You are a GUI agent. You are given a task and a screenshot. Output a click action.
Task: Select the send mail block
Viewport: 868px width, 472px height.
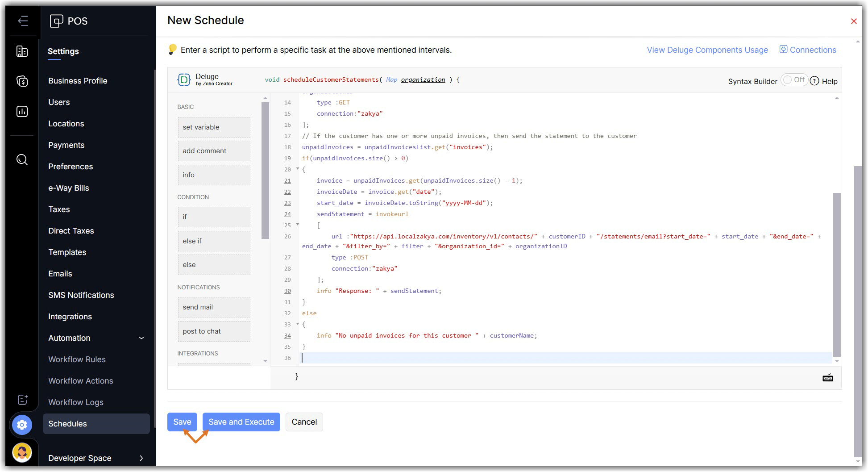pyautogui.click(x=214, y=307)
